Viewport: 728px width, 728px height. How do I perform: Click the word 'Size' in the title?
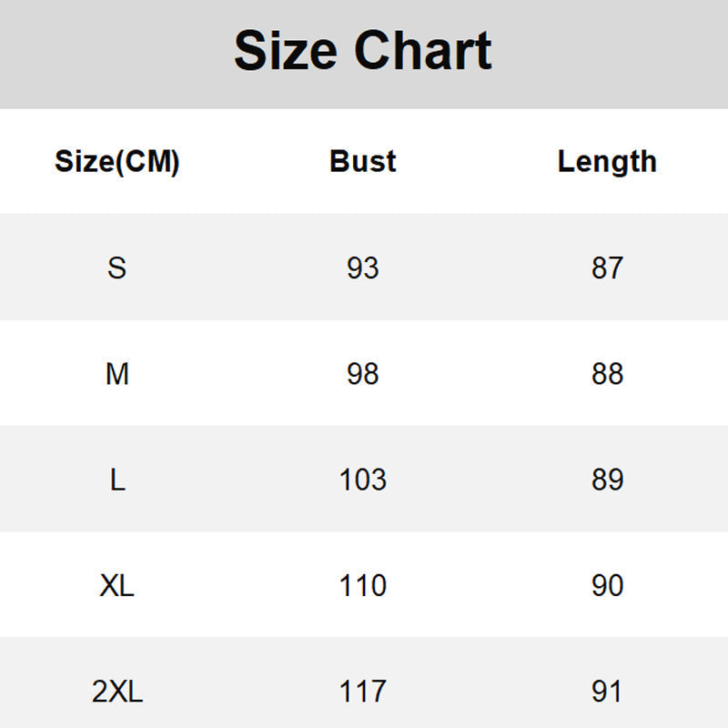[x=286, y=50]
